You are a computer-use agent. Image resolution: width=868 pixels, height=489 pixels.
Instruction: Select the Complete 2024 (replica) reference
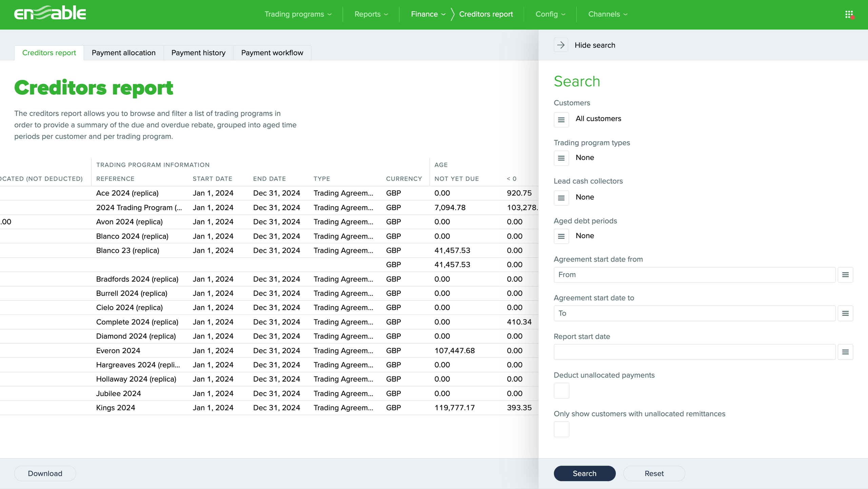137,322
